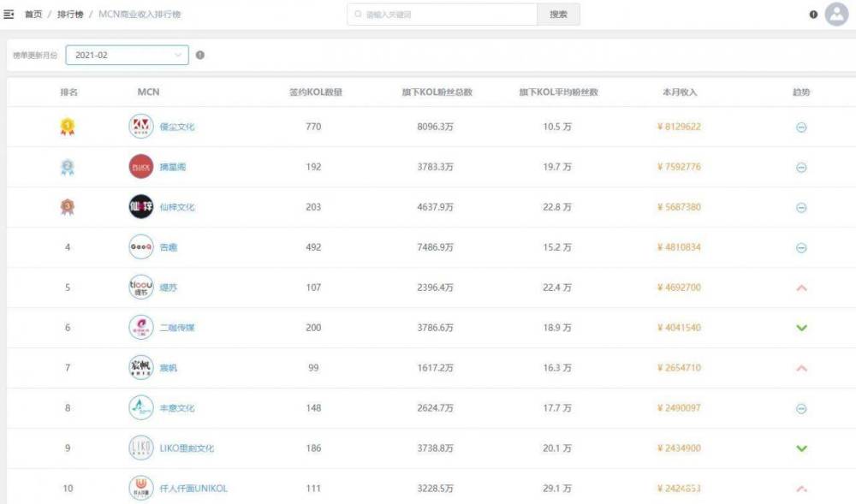Click the 旗下KOL粉丝总数 column header

pyautogui.click(x=437, y=92)
